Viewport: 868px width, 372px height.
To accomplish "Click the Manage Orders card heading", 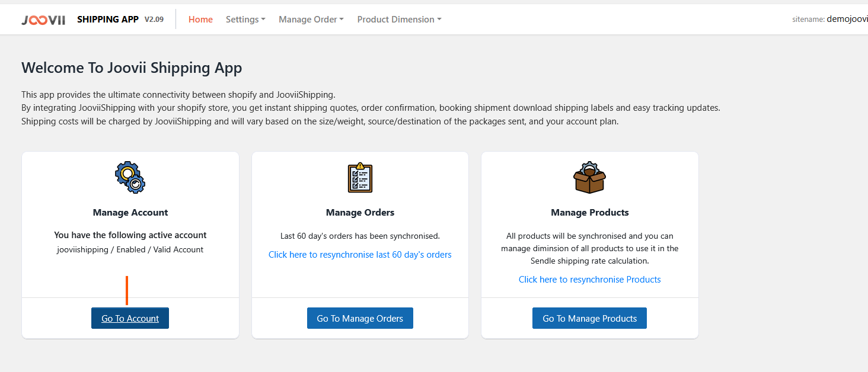I will [x=360, y=213].
